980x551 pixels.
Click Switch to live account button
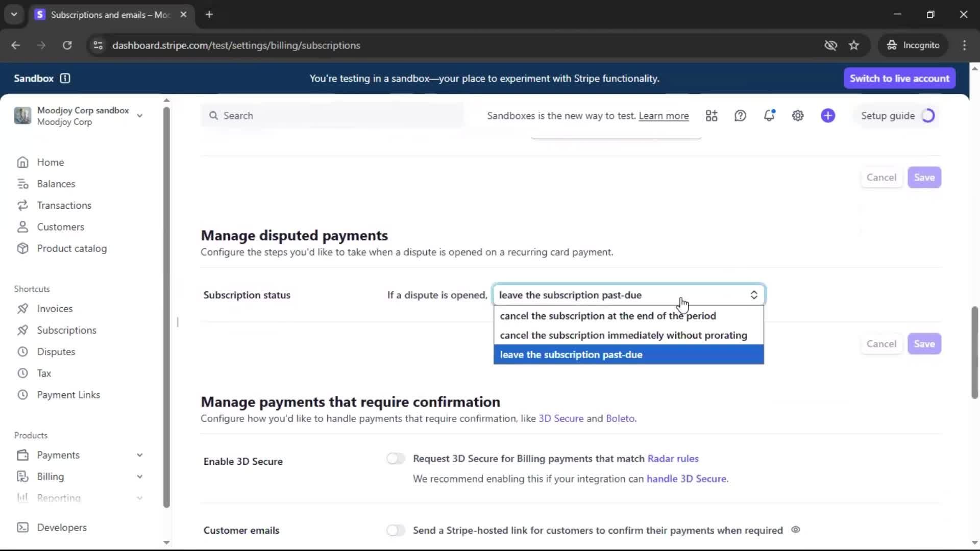[x=899, y=78]
